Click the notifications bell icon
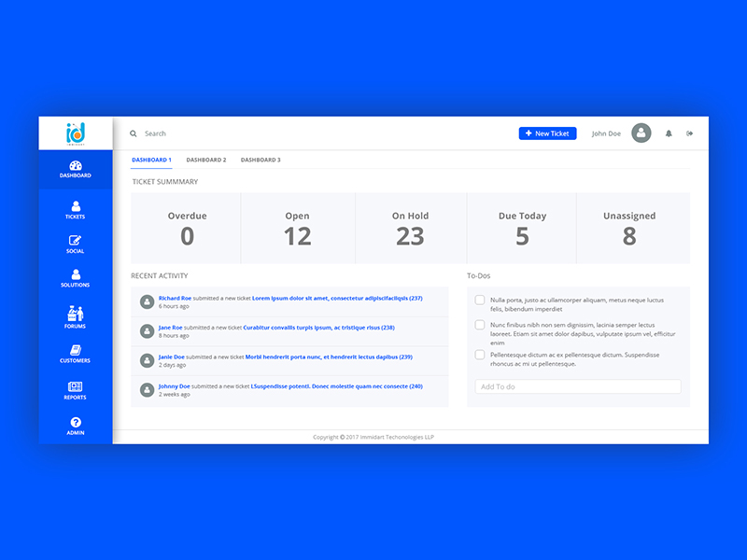 [x=669, y=133]
